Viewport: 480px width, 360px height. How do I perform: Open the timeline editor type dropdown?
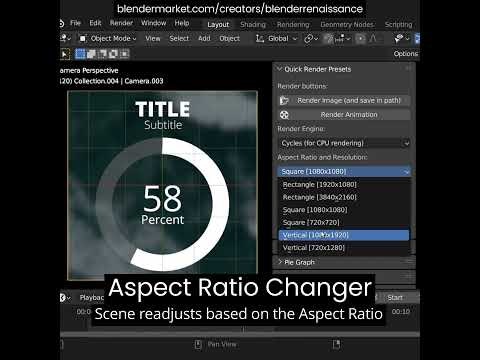click(x=65, y=298)
